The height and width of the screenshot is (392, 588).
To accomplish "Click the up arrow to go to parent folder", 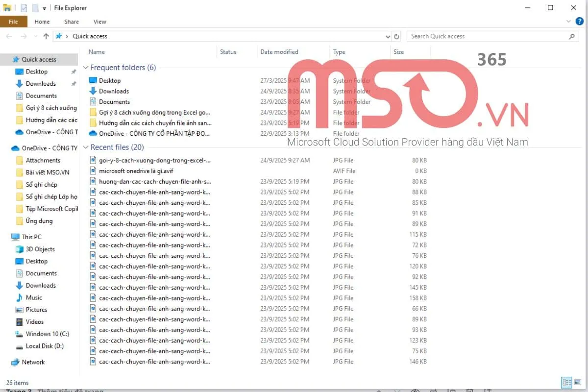I will click(x=45, y=36).
